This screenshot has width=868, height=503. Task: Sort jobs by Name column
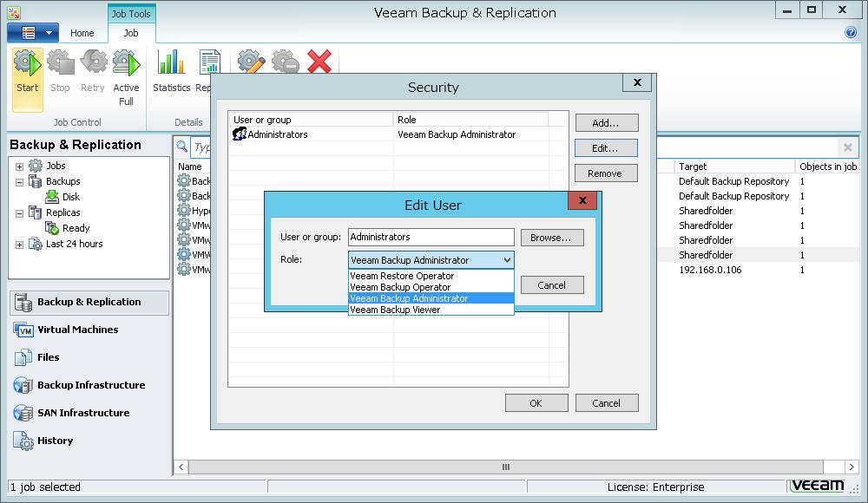click(x=190, y=167)
